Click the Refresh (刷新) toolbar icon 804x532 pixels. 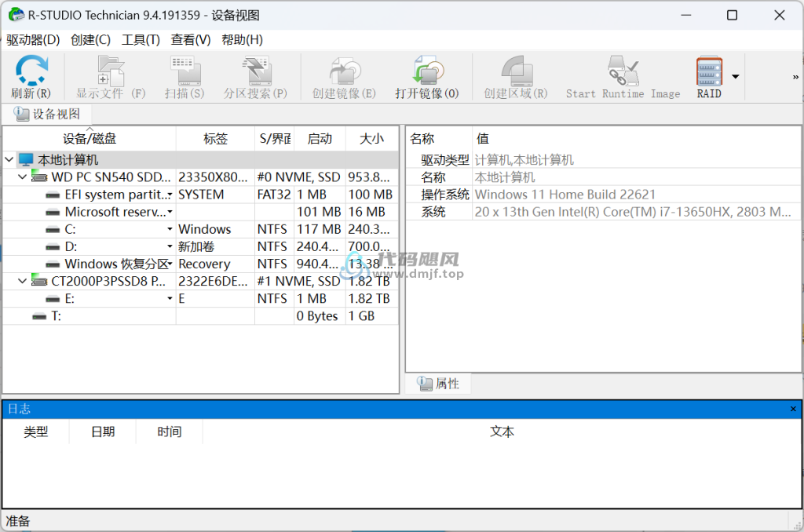31,70
